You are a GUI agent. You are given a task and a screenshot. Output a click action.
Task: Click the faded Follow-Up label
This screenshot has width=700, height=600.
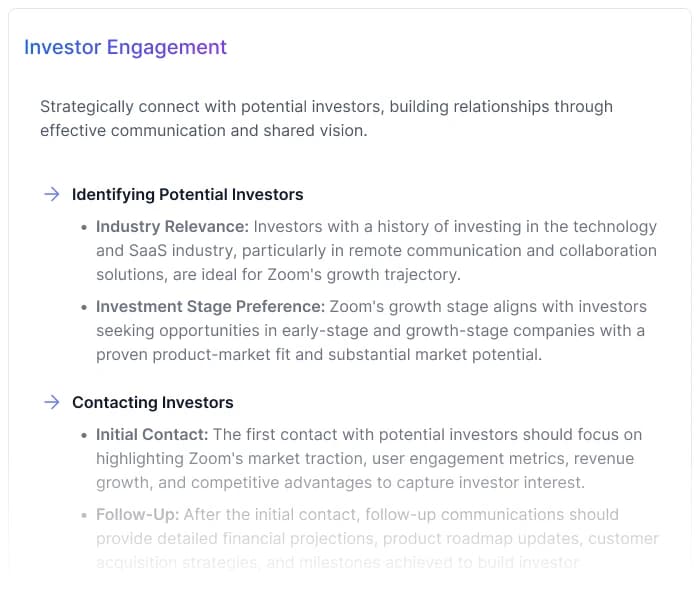pos(137,515)
